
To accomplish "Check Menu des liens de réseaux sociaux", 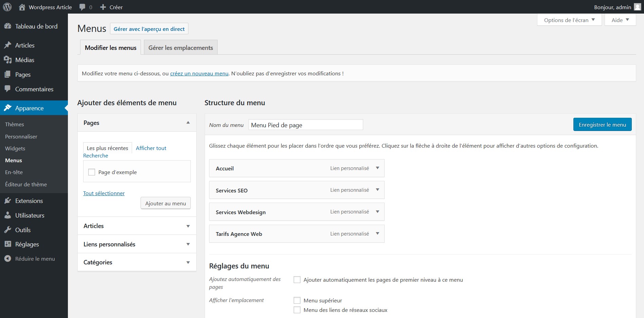I will pyautogui.click(x=297, y=310).
